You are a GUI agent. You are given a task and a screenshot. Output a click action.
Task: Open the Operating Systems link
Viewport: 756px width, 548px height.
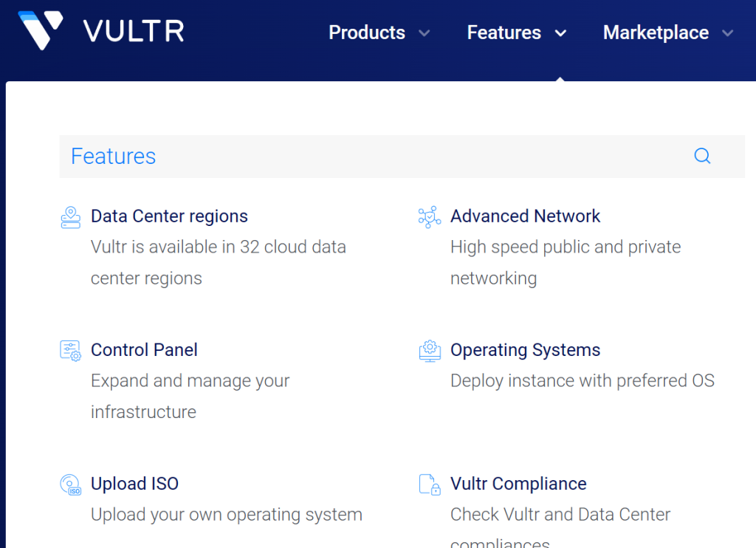pyautogui.click(x=525, y=350)
